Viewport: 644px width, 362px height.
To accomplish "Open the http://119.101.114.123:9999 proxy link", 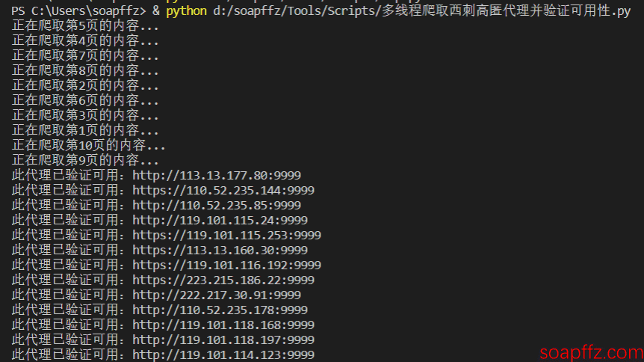I will [223, 355].
